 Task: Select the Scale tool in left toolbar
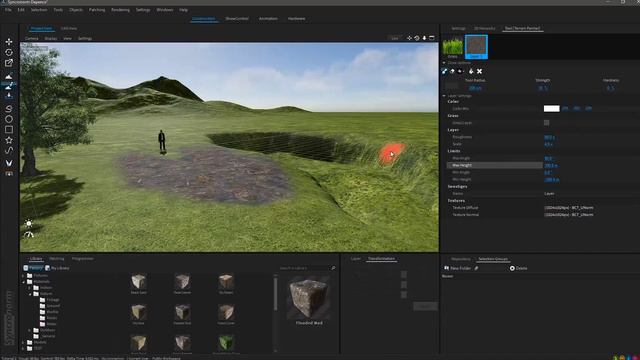tap(9, 63)
